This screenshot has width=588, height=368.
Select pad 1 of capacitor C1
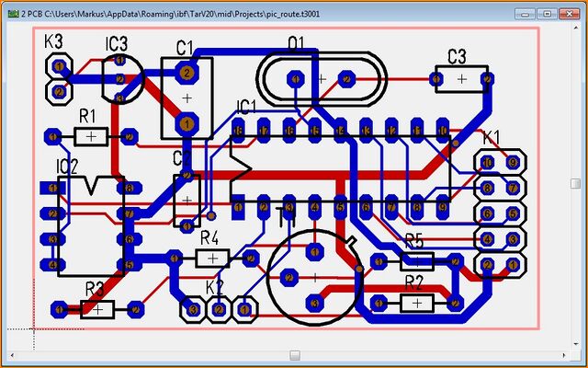pos(187,123)
